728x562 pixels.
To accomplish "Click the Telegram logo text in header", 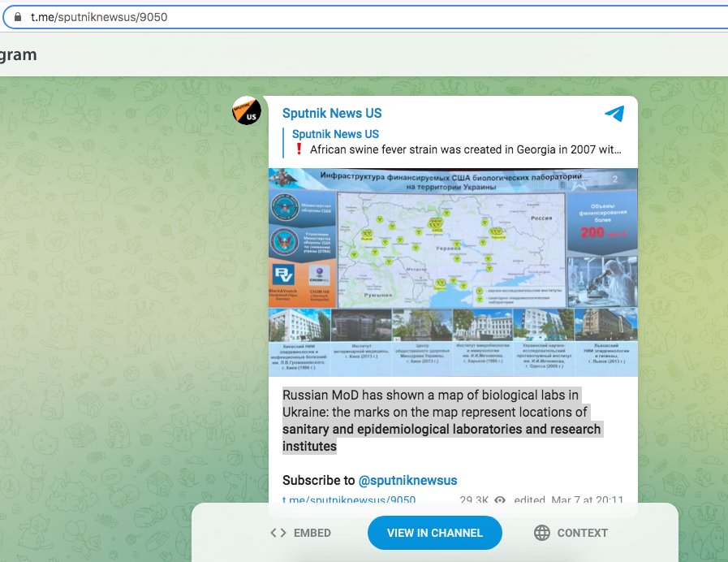I will click(18, 55).
